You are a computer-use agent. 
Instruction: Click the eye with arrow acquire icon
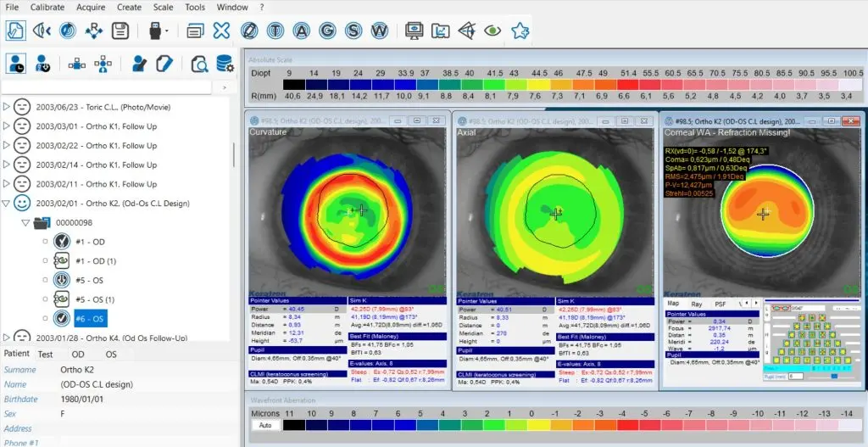tap(42, 31)
